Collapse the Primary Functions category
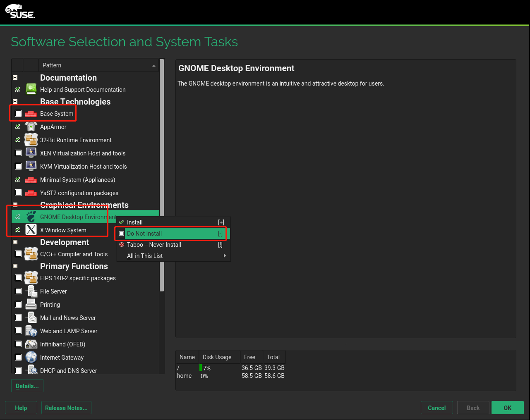This screenshot has width=530, height=420. coord(15,266)
